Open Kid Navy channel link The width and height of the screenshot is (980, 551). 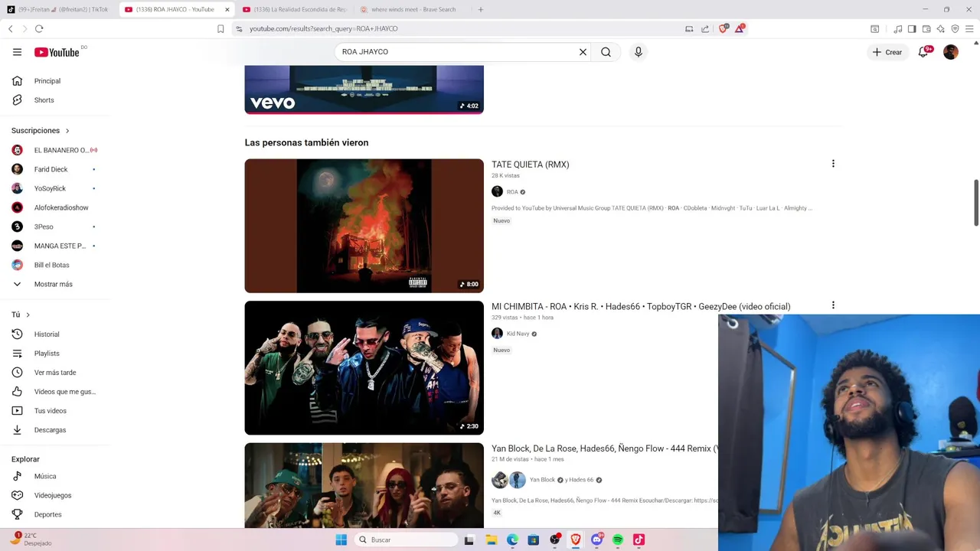click(x=518, y=334)
